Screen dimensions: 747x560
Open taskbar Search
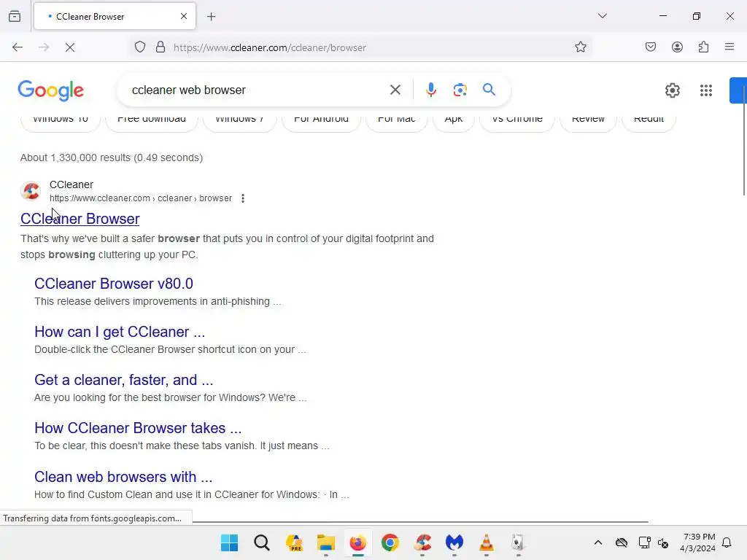(262, 542)
